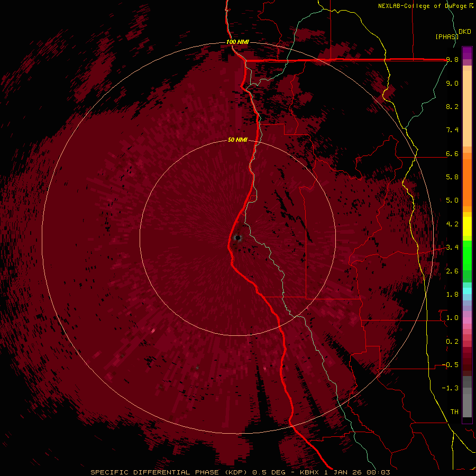Click the KBHX station ID in the caption
Screen dimensions: 476x476
(x=310, y=472)
